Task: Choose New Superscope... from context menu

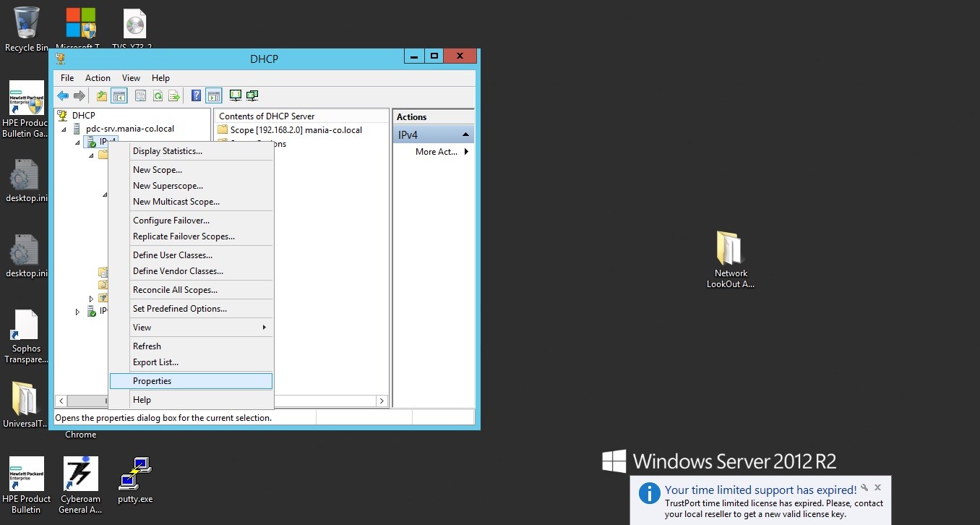Action: tap(192, 186)
